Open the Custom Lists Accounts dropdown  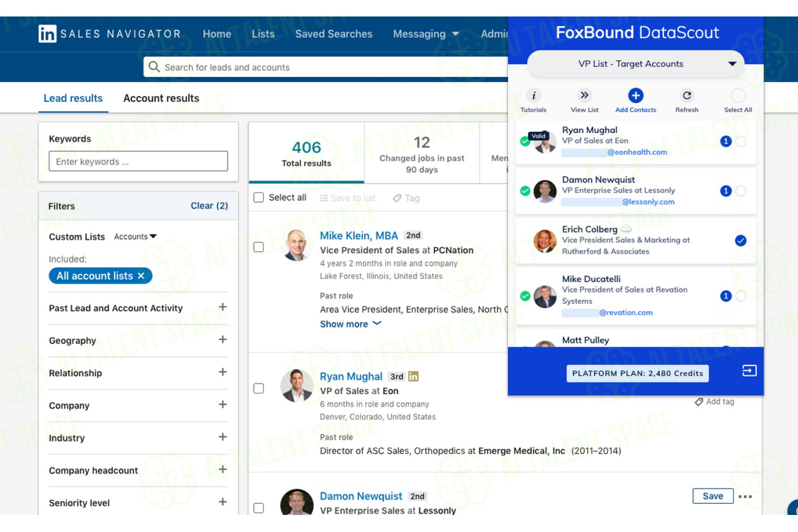coord(135,237)
